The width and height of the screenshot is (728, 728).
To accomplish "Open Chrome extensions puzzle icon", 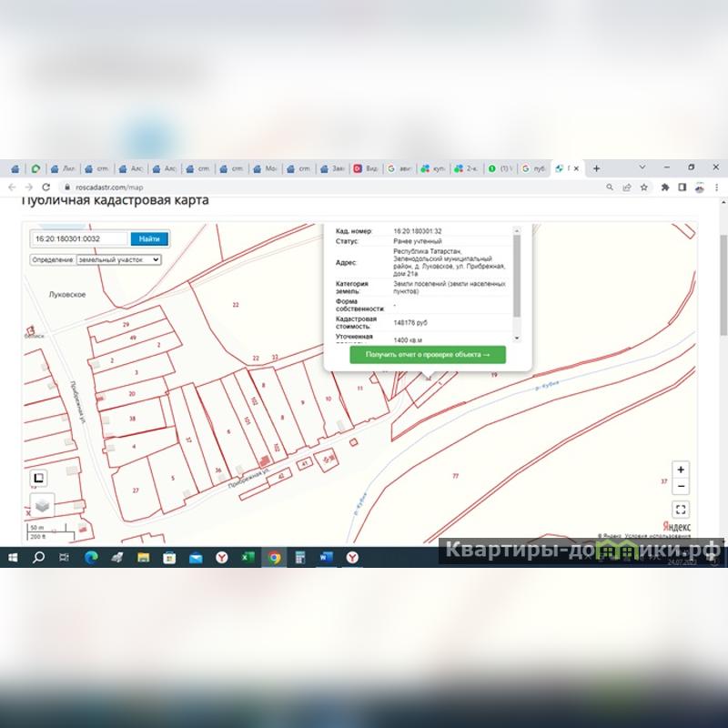I will (665, 187).
